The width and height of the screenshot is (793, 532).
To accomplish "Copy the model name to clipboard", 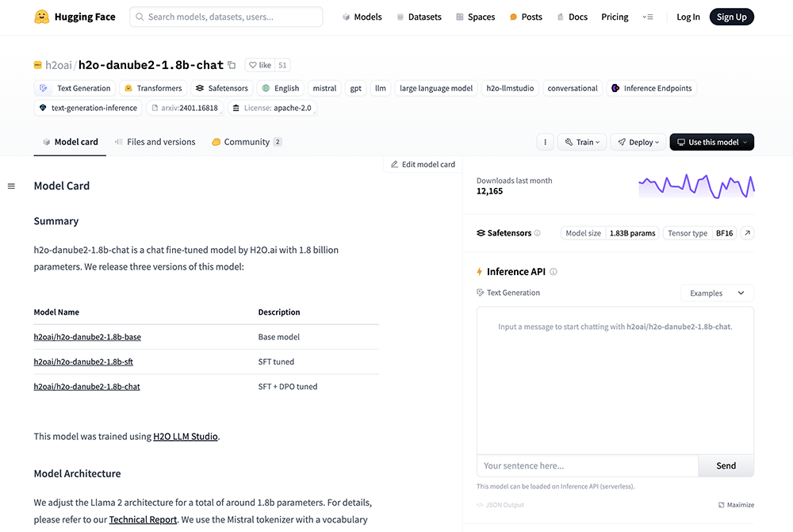I will (232, 65).
